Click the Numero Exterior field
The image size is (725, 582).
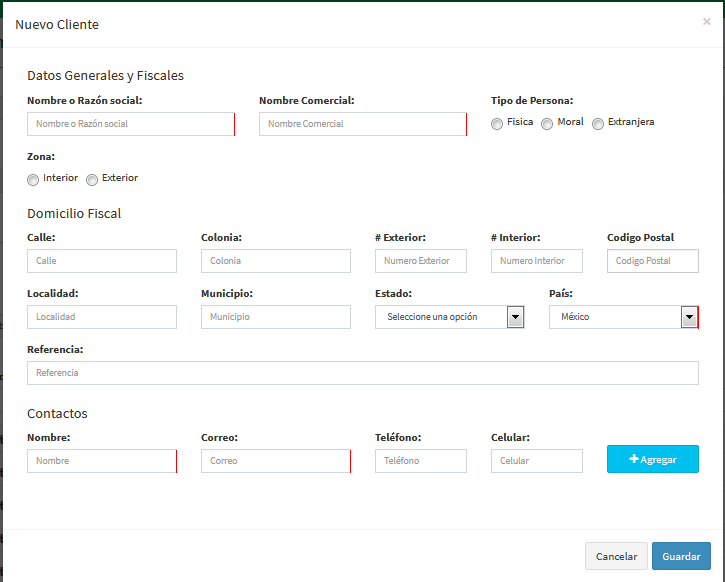pyautogui.click(x=421, y=261)
